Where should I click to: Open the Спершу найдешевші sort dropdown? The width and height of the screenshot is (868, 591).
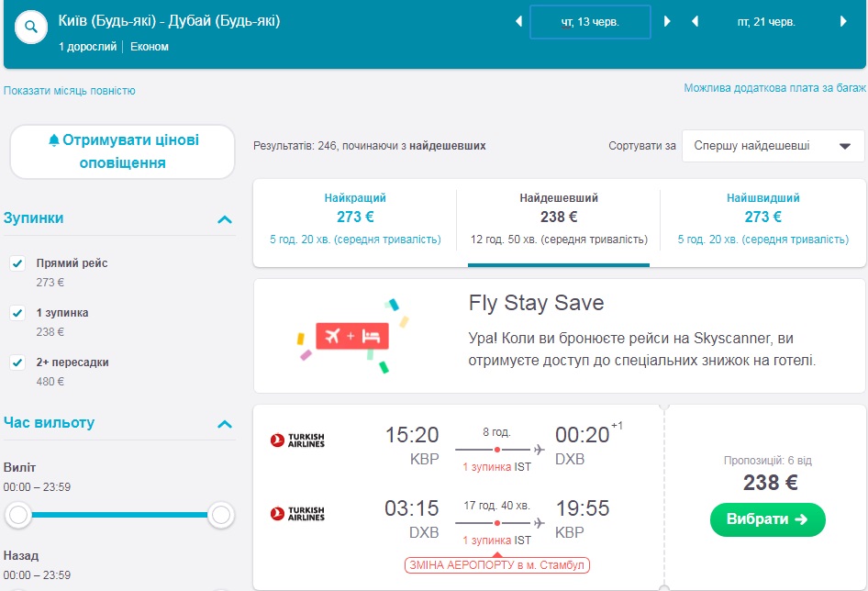click(x=773, y=146)
